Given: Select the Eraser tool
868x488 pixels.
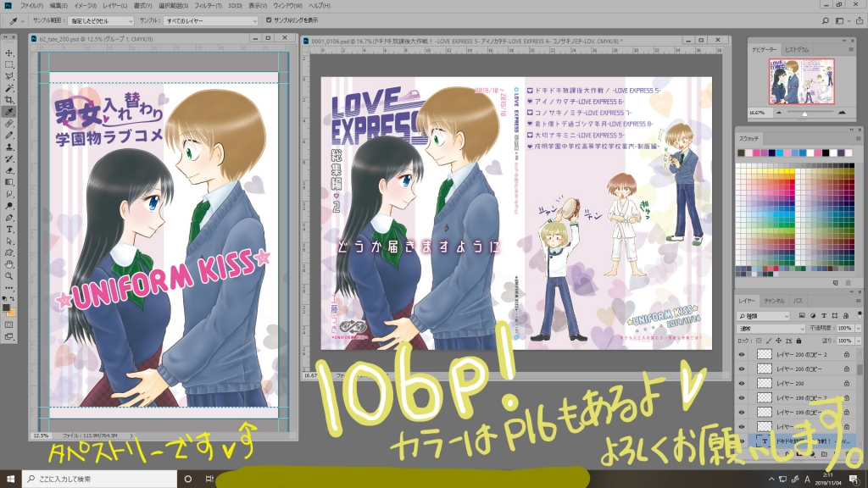Looking at the screenshot, I should pyautogui.click(x=9, y=170).
